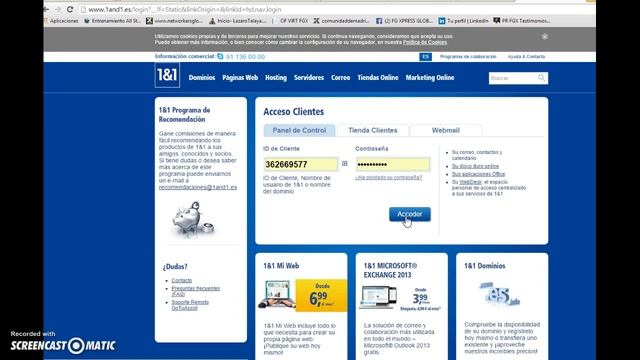Open the PR FGX Testimonios bookmark
640x360 pixels.
point(522,20)
